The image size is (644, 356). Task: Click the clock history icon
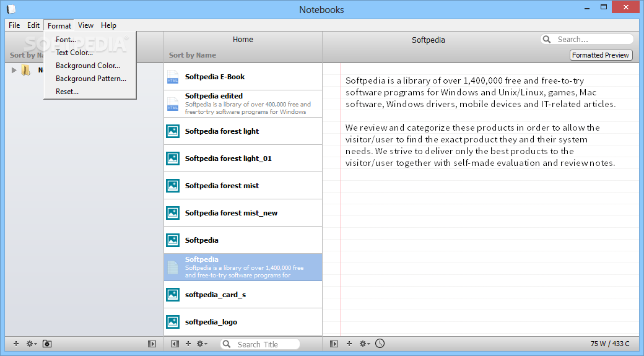tap(380, 343)
